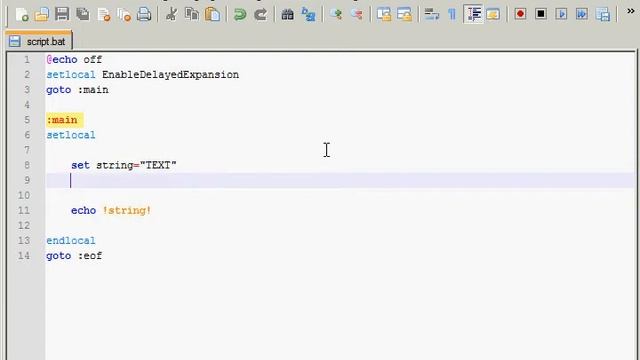Create a new file with the New icon

click(22, 15)
